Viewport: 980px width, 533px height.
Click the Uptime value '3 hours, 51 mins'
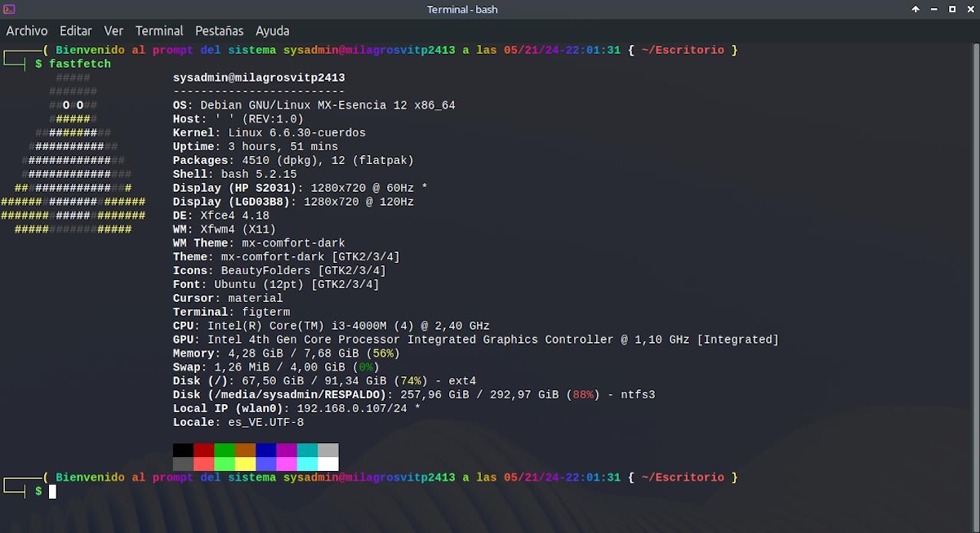pyautogui.click(x=279, y=147)
